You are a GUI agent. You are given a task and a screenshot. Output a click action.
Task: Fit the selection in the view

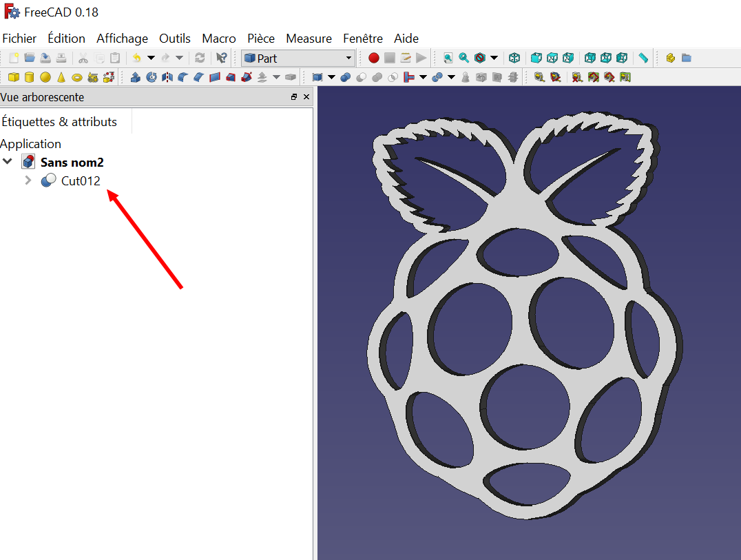pyautogui.click(x=464, y=58)
